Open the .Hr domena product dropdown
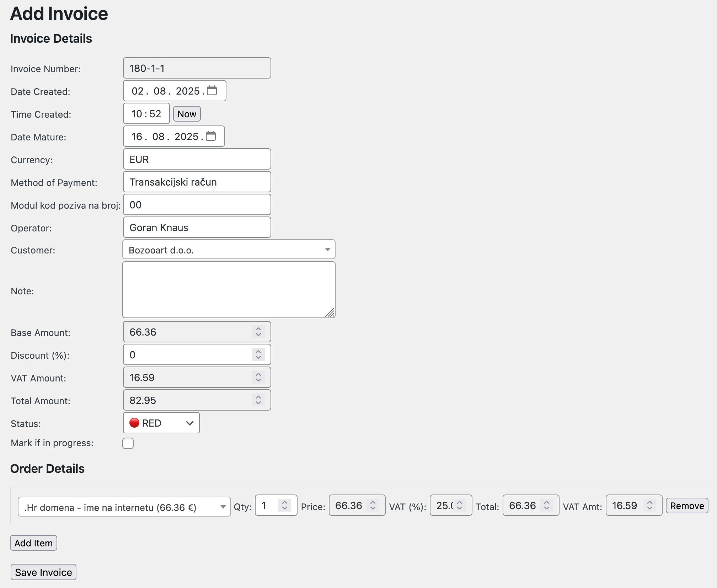717x588 pixels. pos(124,507)
